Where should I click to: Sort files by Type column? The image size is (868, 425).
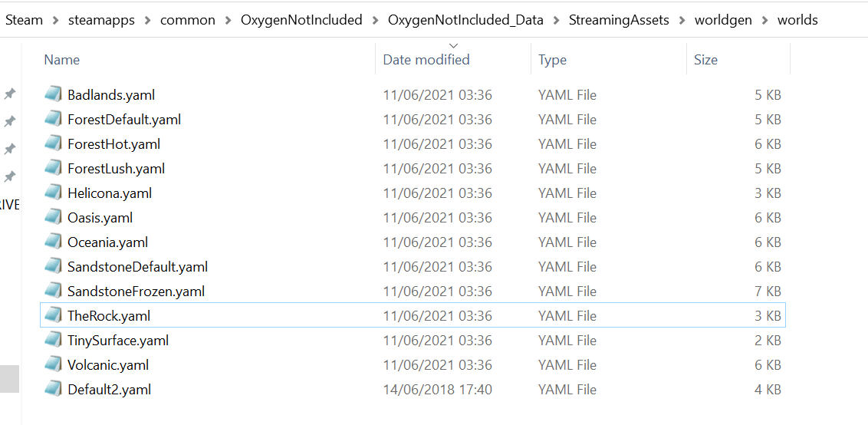coord(552,59)
